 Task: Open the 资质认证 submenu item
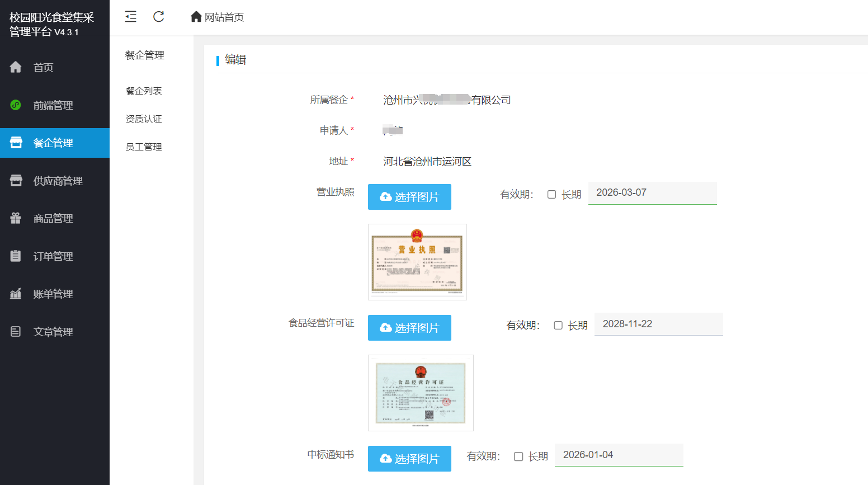coord(144,119)
